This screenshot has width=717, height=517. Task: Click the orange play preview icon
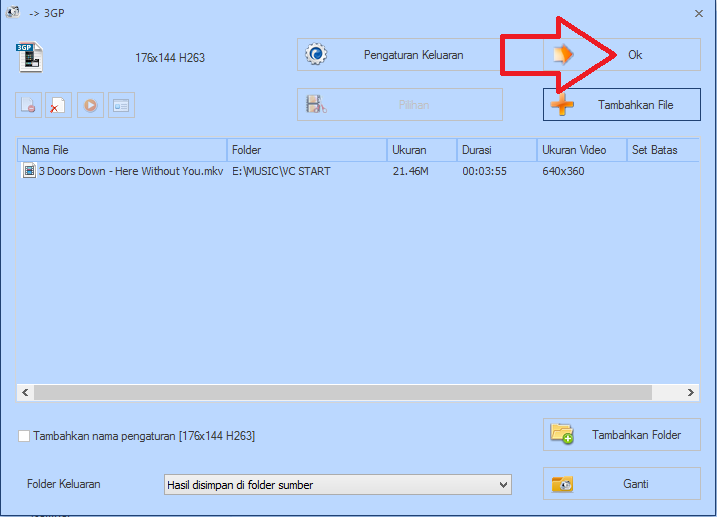click(x=90, y=105)
